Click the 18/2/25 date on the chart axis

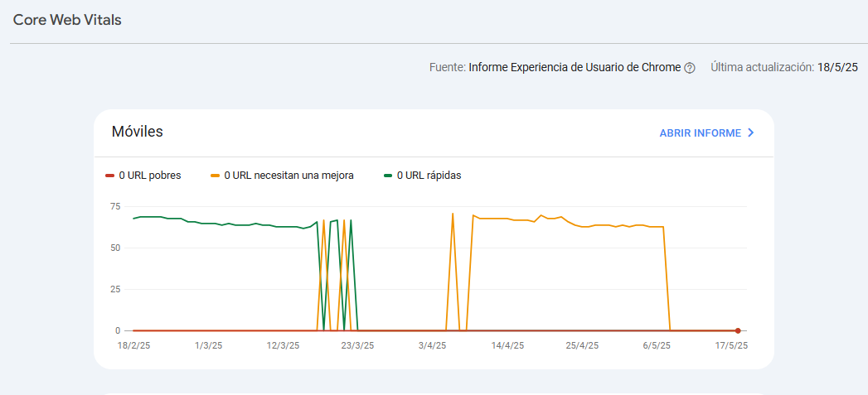[133, 345]
